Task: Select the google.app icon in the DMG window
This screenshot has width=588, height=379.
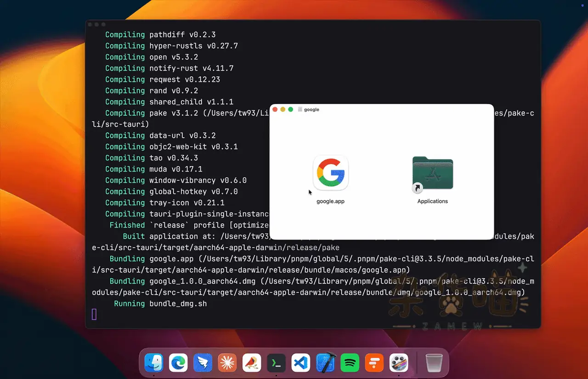Action: [331, 173]
